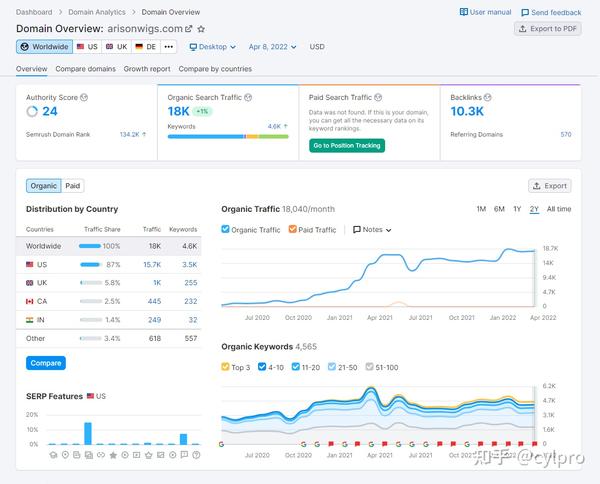
Task: Click the US flag in the countries table
Action: point(29,264)
